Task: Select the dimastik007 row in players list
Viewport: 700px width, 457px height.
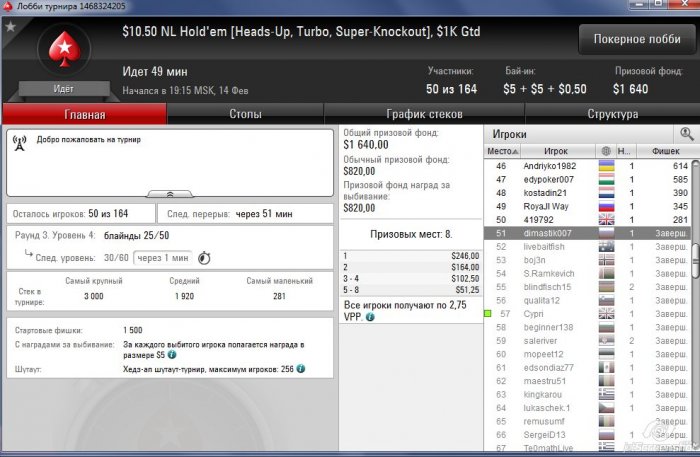Action: point(587,233)
